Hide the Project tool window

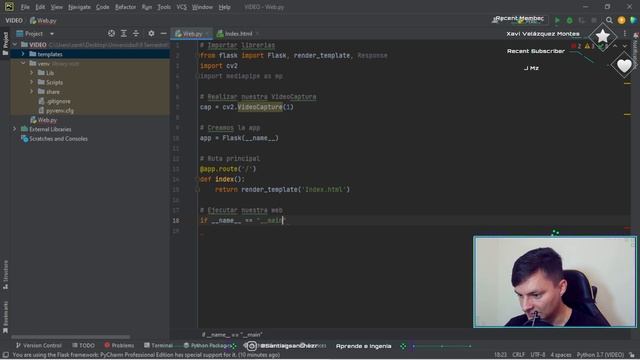click(163, 33)
